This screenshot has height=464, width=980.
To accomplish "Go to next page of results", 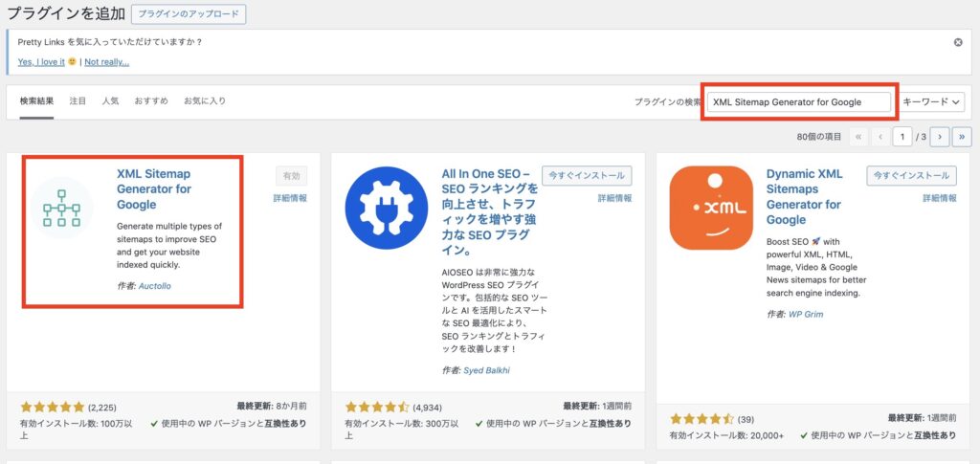I will 941,137.
